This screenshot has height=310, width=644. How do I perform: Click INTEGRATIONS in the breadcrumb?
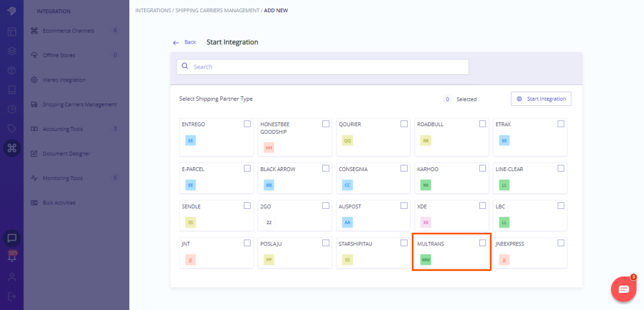pos(153,10)
